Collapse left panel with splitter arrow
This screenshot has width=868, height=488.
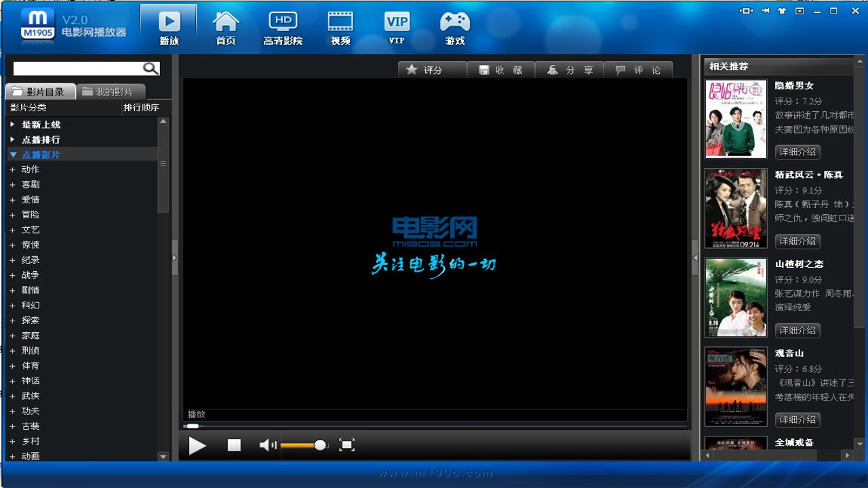point(175,258)
